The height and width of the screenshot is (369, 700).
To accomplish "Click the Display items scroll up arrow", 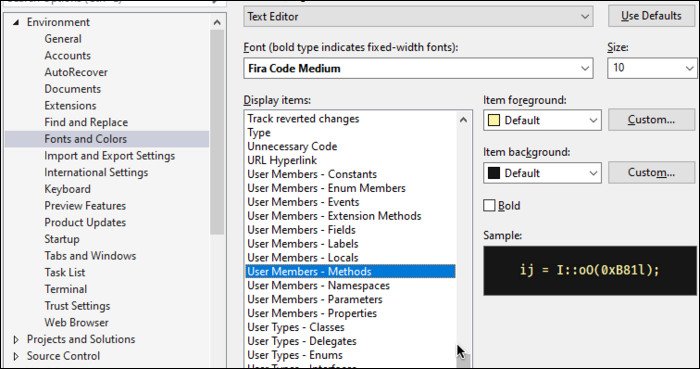I will pyautogui.click(x=463, y=120).
